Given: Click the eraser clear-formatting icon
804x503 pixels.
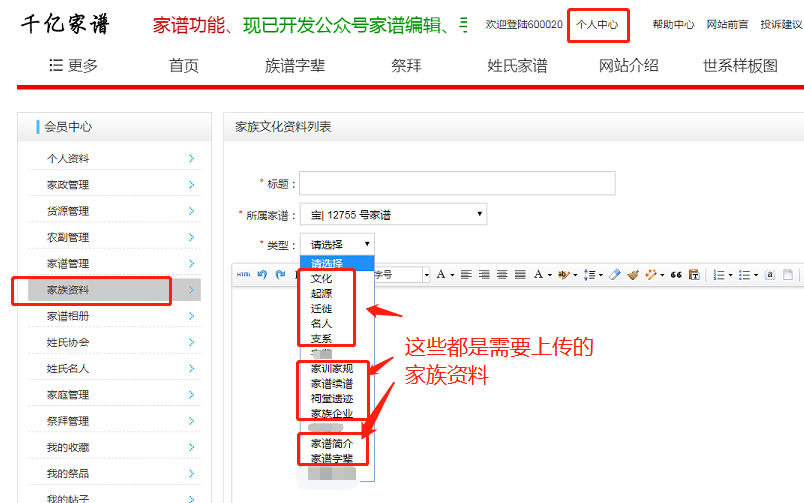Looking at the screenshot, I should 614,275.
